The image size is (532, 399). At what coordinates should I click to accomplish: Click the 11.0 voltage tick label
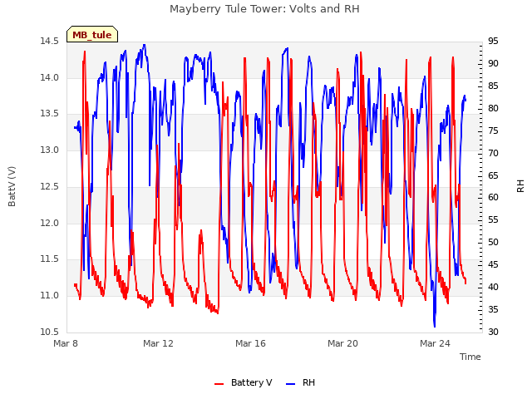[49, 296]
